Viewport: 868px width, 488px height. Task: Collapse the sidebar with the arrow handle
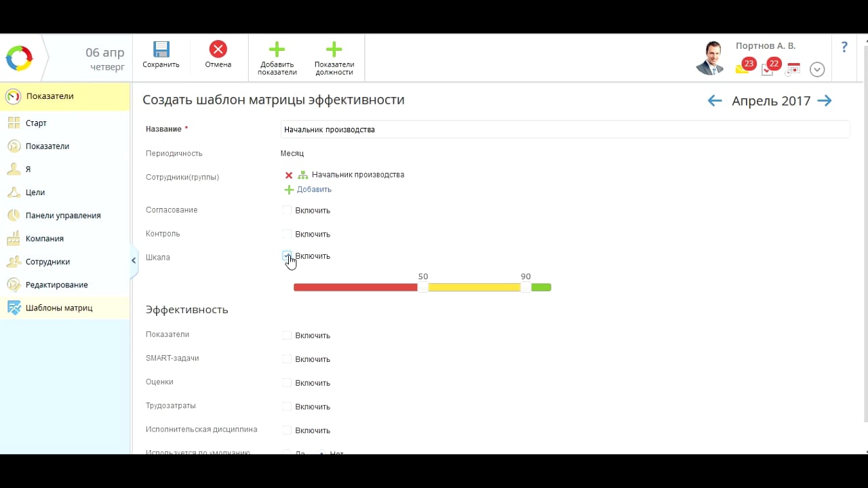tap(134, 261)
